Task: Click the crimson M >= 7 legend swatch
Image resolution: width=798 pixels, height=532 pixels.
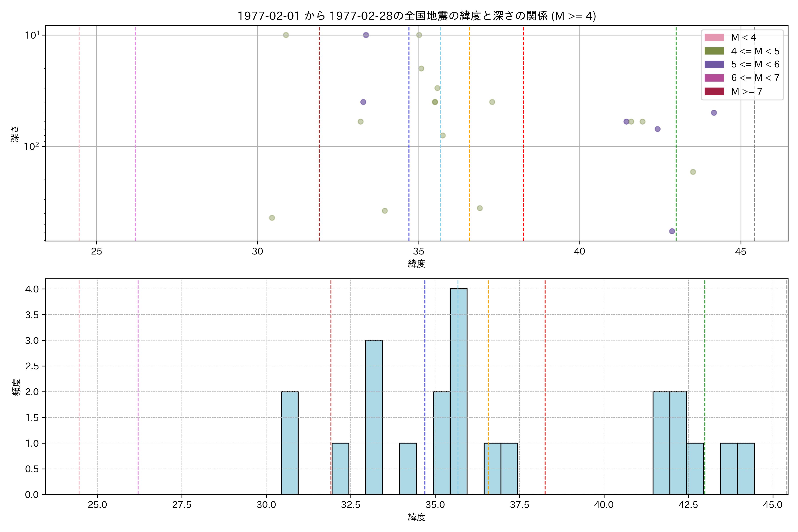Action: (x=714, y=91)
